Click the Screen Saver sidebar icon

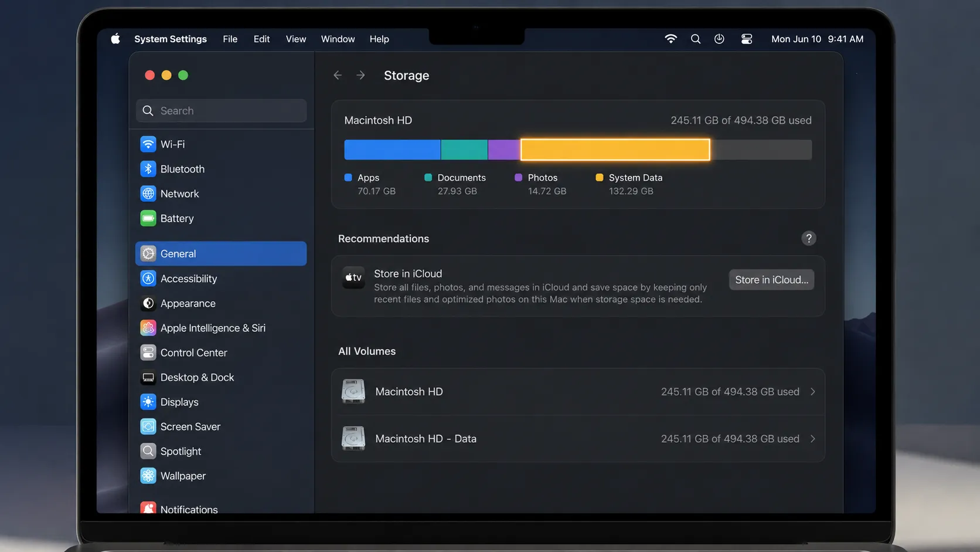(x=148, y=426)
